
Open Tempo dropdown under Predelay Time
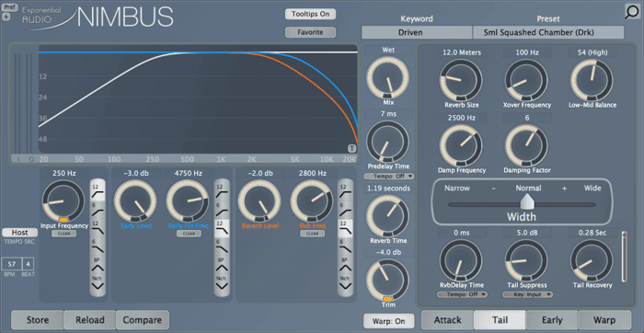388,176
